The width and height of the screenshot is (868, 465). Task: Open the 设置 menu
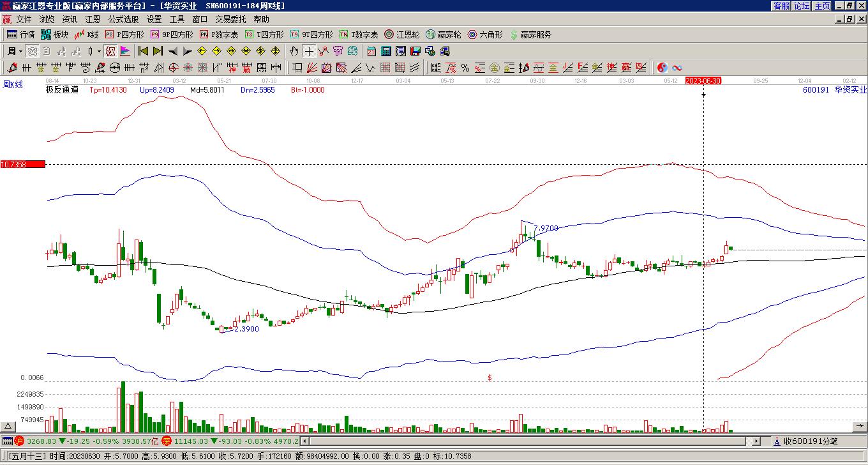pyautogui.click(x=154, y=19)
